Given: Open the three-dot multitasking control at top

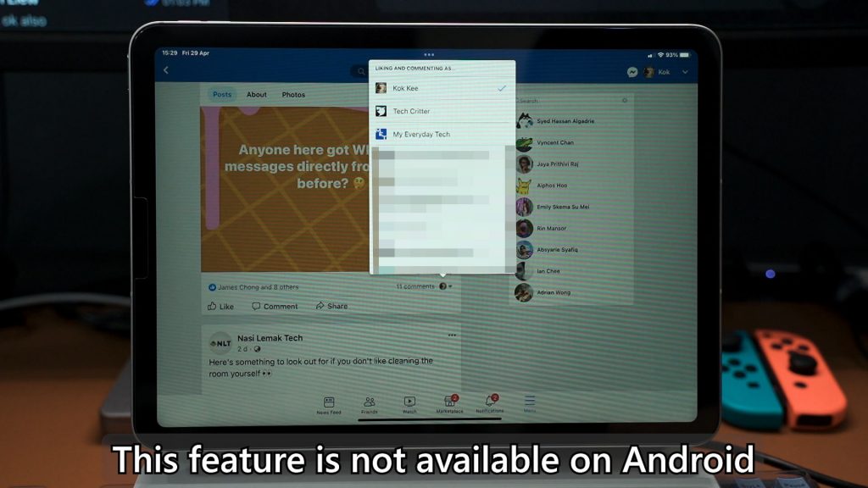Looking at the screenshot, I should [429, 55].
